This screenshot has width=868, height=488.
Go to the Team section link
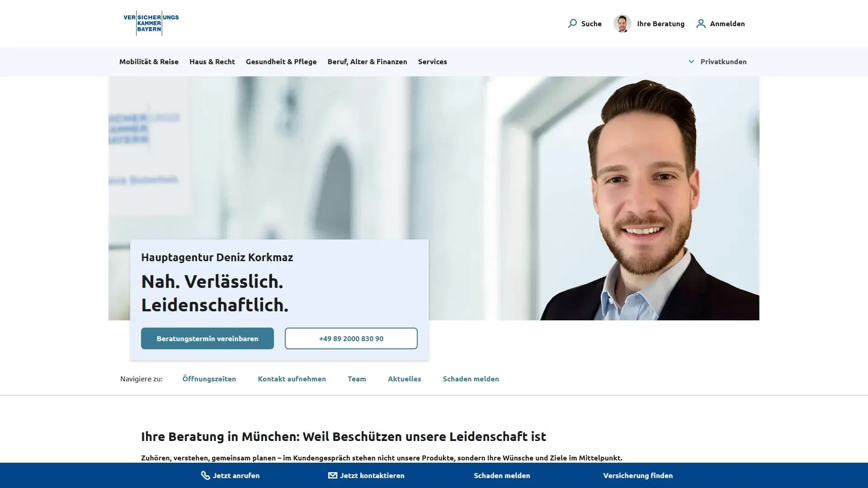click(x=357, y=379)
